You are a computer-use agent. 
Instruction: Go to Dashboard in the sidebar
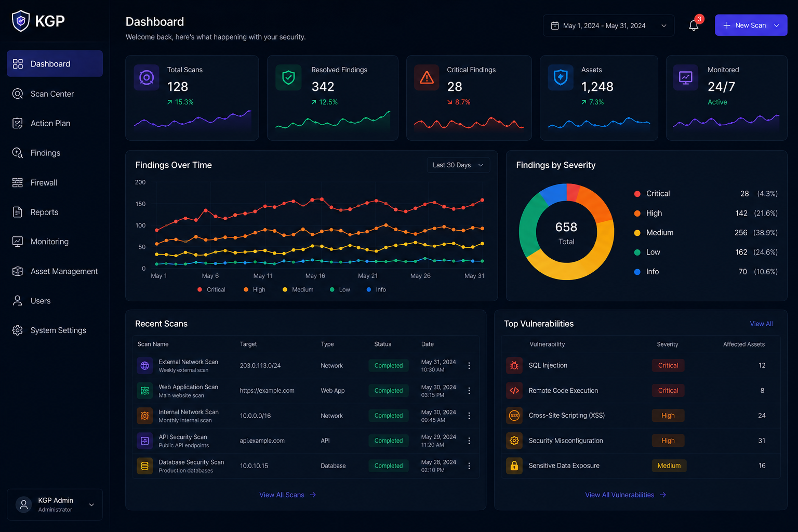[55, 64]
